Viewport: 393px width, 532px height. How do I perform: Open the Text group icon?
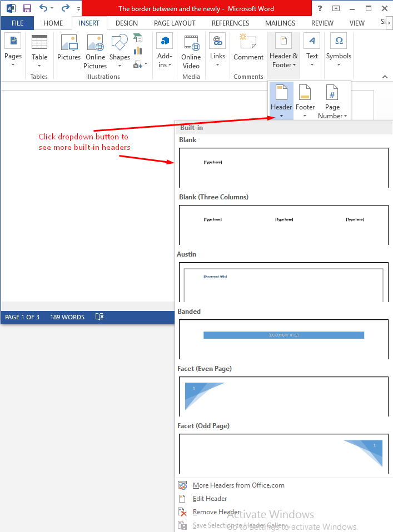pos(312,41)
